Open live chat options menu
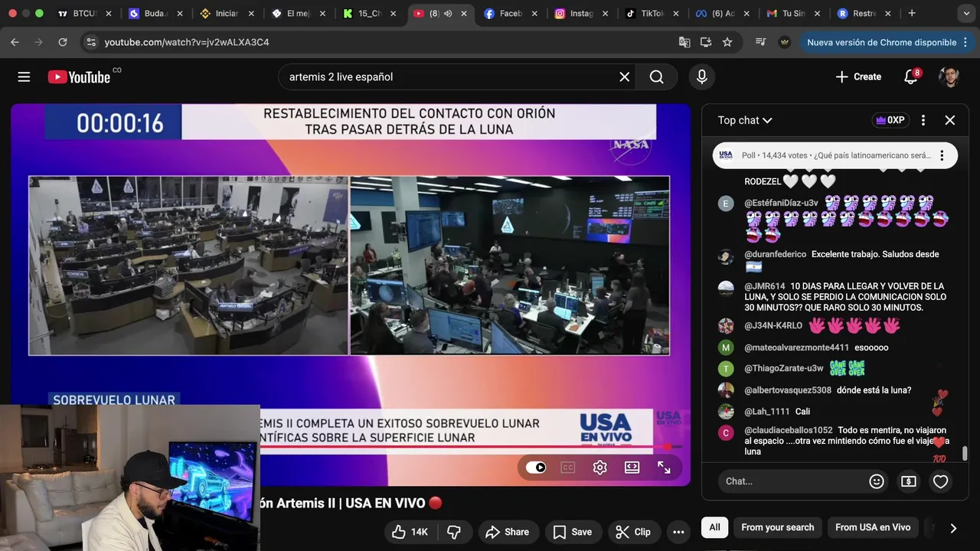Screen dimensions: 980x551 click(x=923, y=120)
